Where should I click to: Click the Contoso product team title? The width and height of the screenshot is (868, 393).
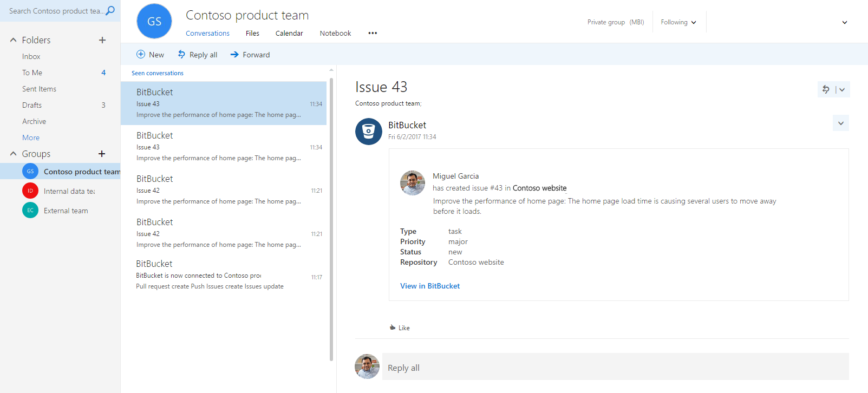[x=247, y=15]
